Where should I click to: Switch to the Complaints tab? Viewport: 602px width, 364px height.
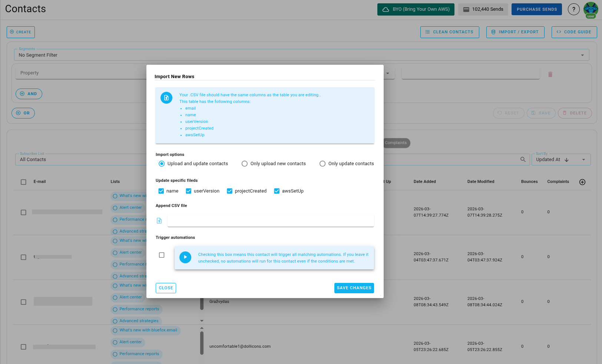(x=396, y=143)
